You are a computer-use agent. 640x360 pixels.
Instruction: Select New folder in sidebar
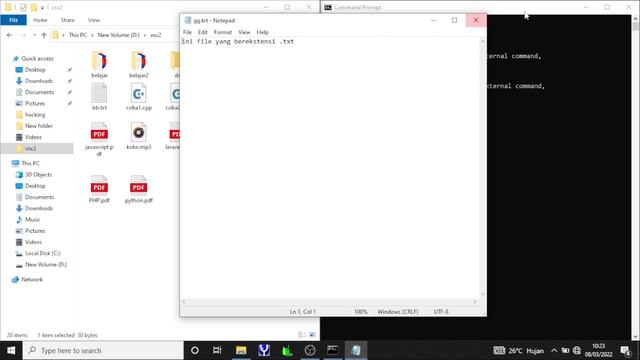coord(39,126)
